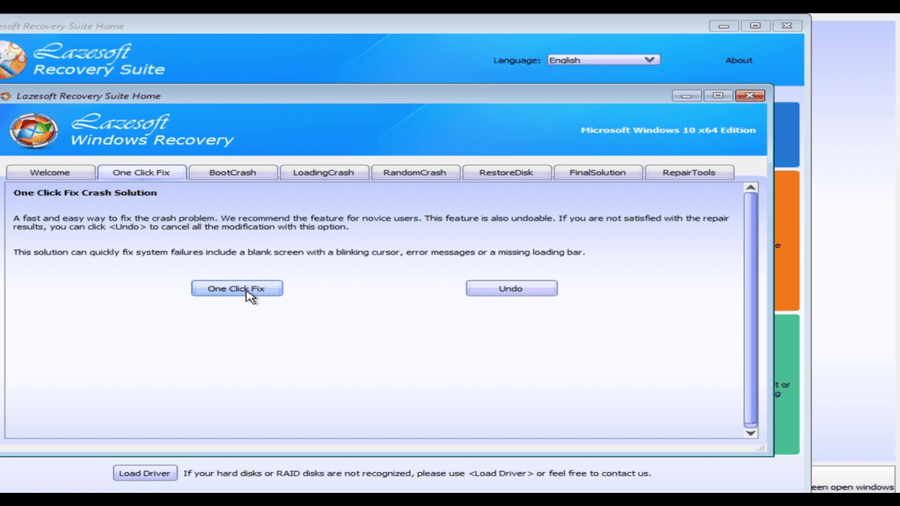Select the One Click Fix tab
900x506 pixels.
(x=141, y=172)
